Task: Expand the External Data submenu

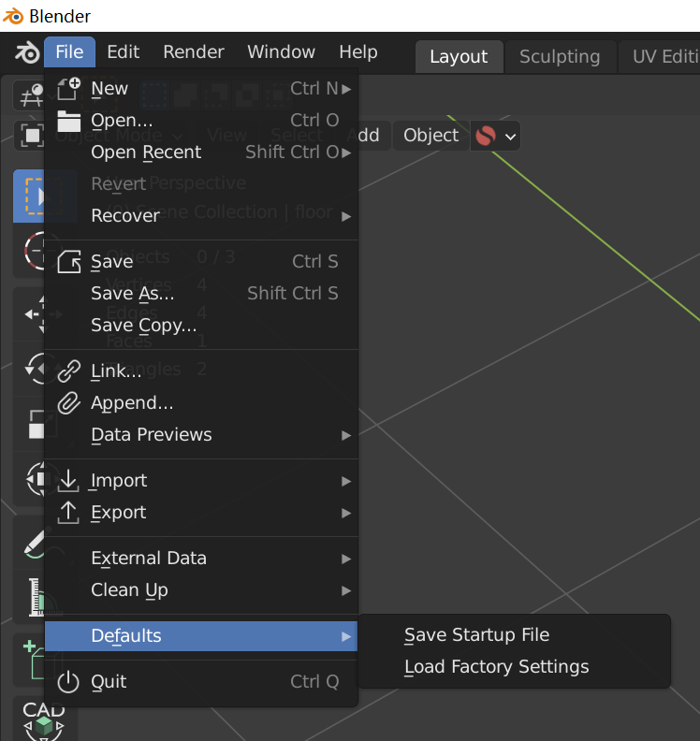Action: coord(201,559)
